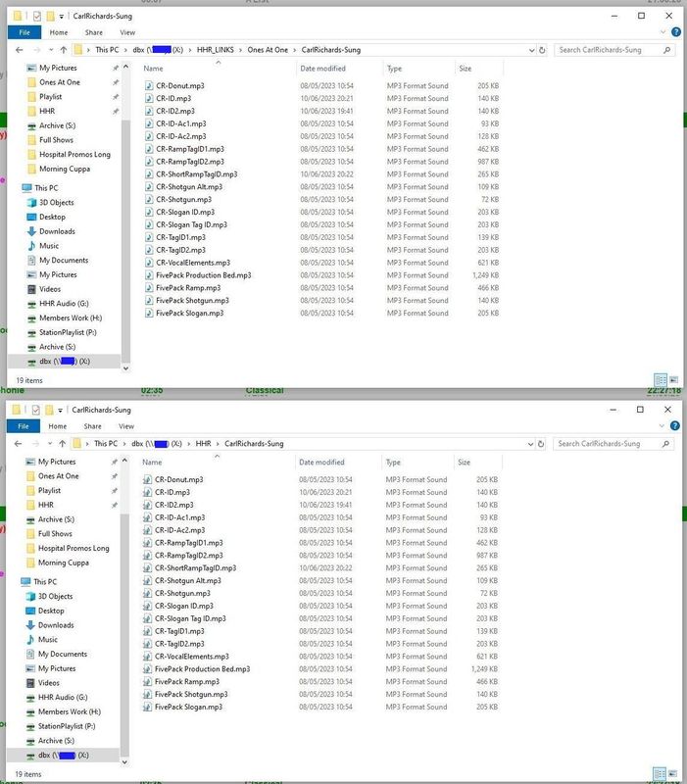Select CR-VocalElements.mp3 in the top window
This screenshot has height=784, width=687.
pos(193,263)
